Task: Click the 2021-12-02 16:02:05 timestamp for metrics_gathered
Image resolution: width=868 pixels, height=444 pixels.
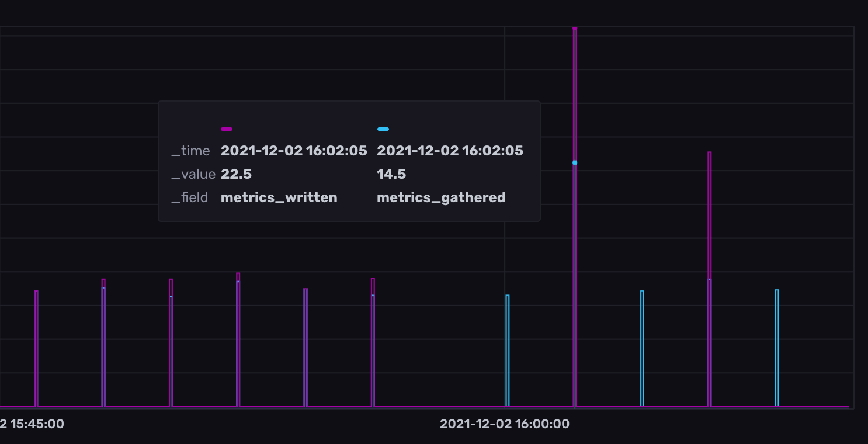Action: [450, 150]
